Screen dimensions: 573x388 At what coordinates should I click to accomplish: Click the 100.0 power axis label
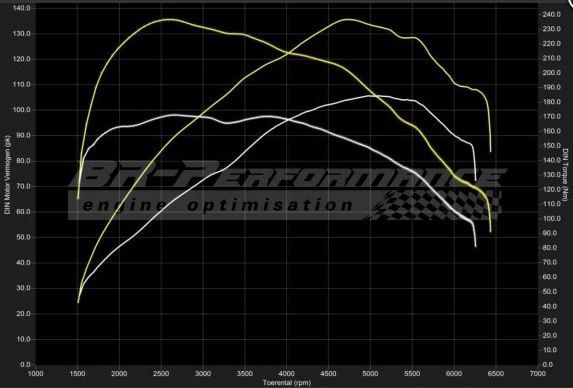click(x=22, y=110)
